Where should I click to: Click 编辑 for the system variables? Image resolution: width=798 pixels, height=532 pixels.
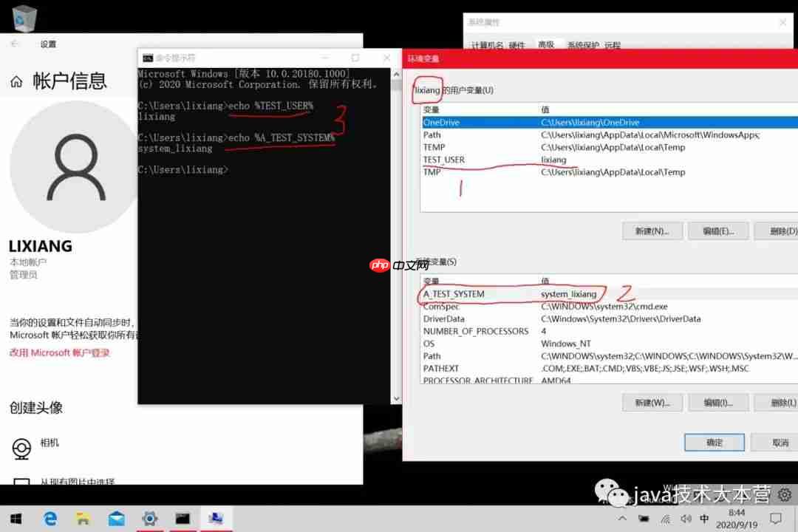tap(718, 402)
